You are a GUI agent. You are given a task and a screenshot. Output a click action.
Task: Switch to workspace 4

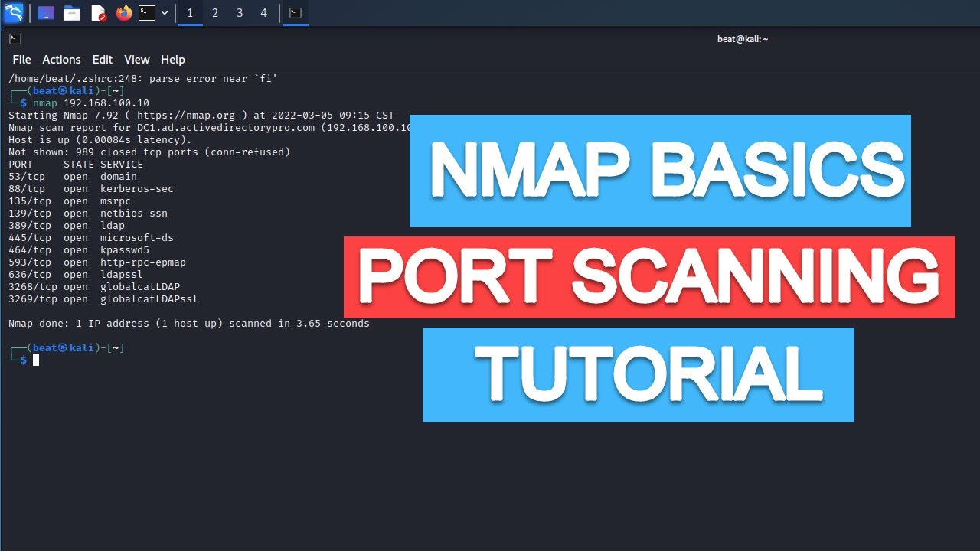point(264,13)
